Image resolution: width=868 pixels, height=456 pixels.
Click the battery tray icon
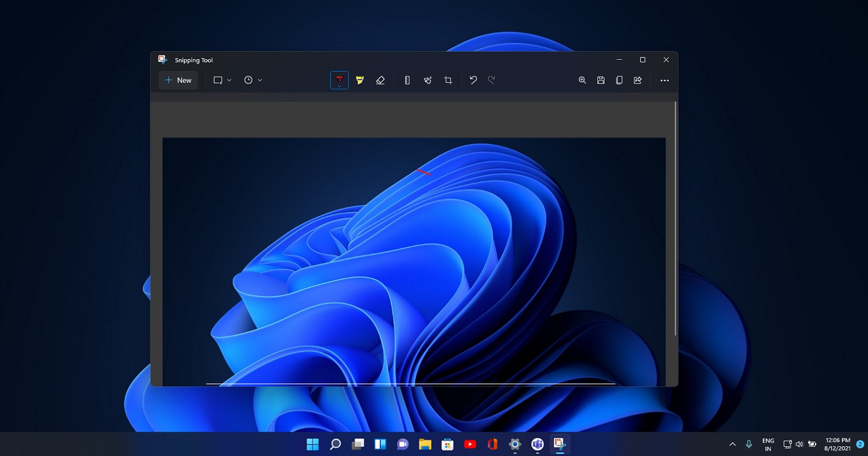(x=812, y=444)
